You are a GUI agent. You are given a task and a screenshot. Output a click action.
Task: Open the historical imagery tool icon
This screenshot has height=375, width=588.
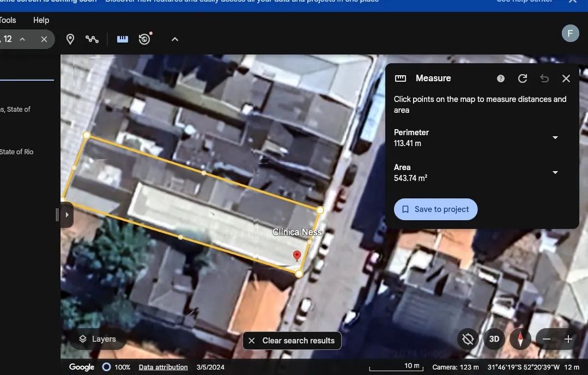[144, 39]
